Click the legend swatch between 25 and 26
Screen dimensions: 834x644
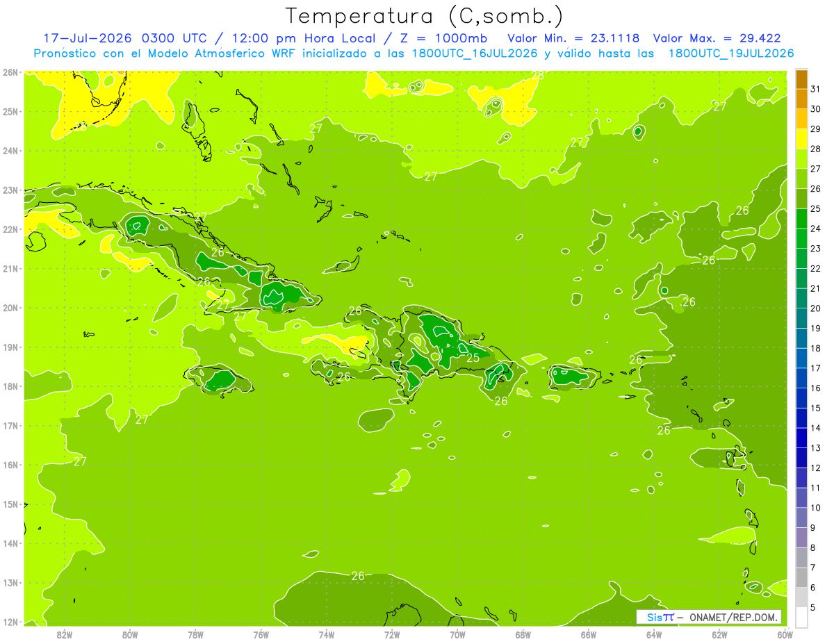pyautogui.click(x=801, y=199)
